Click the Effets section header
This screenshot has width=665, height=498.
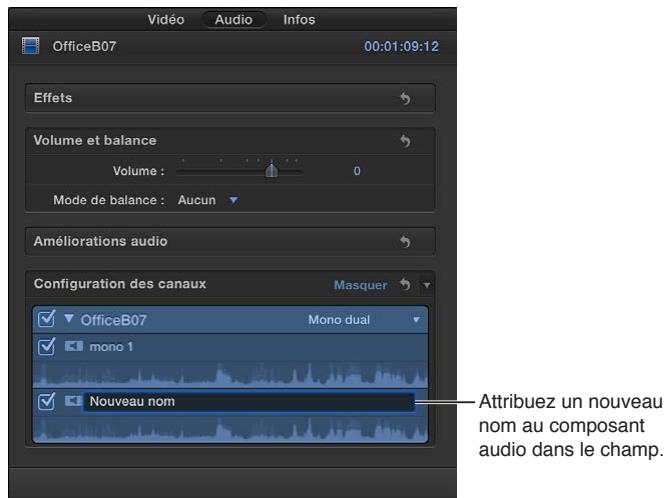(x=230, y=98)
